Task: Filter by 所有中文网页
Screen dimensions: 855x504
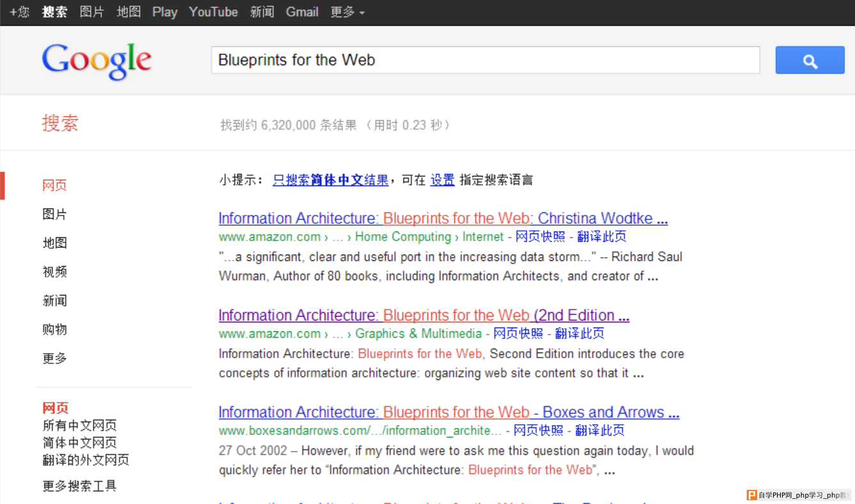Action: coord(79,425)
